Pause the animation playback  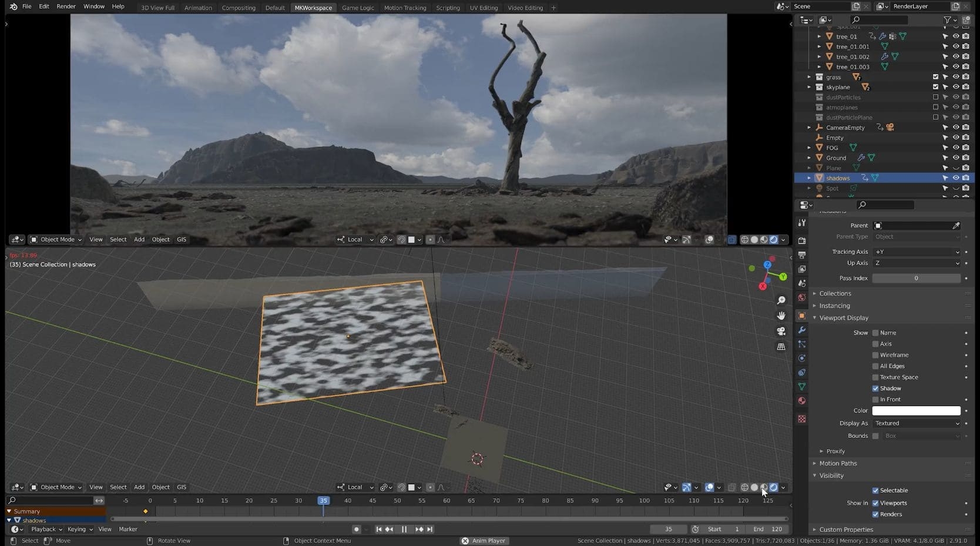tap(404, 530)
